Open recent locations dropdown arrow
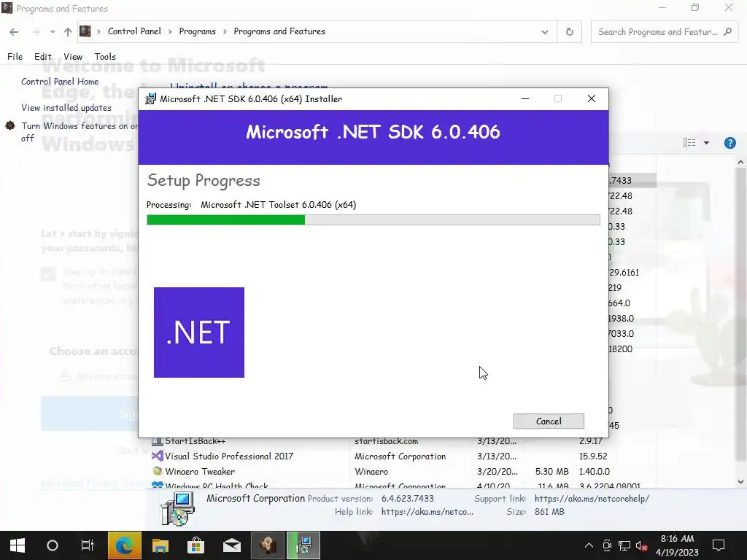 pyautogui.click(x=53, y=32)
